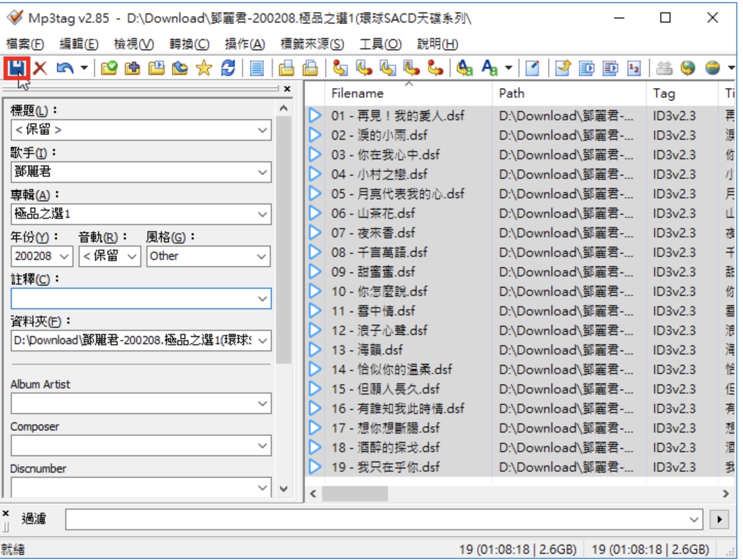743x560 pixels.
Task: Open the 檢視(V) menu
Action: point(134,44)
